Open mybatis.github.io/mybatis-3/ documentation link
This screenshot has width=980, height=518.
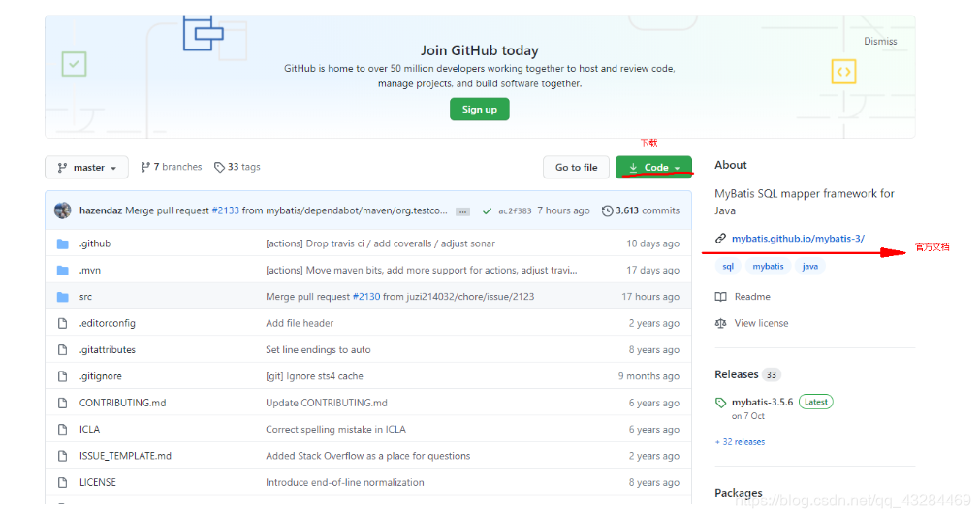tap(798, 239)
